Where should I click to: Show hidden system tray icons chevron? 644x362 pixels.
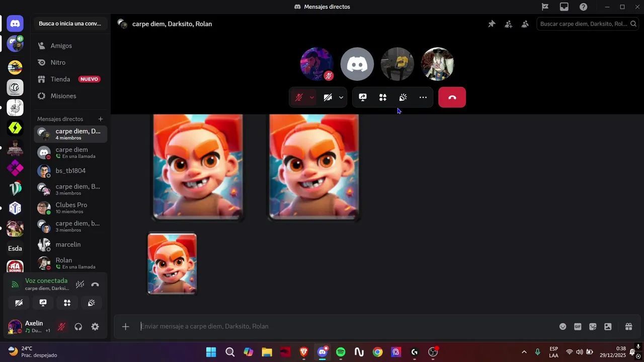(x=524, y=352)
